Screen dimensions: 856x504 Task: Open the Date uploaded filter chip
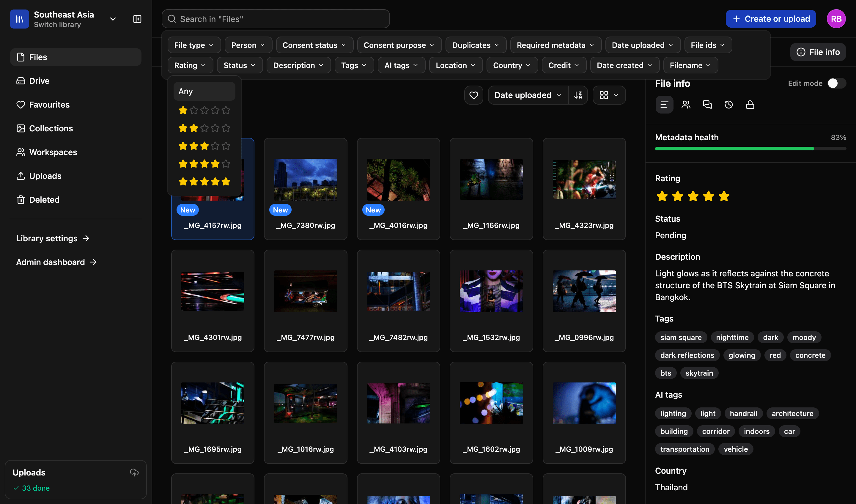643,45
